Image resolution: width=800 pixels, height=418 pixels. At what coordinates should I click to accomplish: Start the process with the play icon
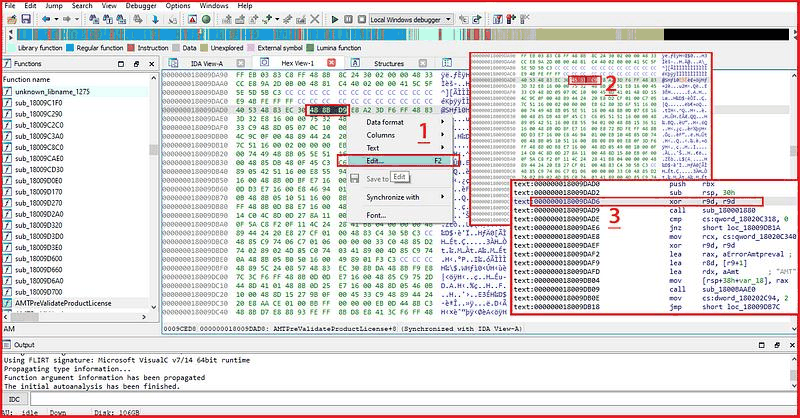click(335, 19)
